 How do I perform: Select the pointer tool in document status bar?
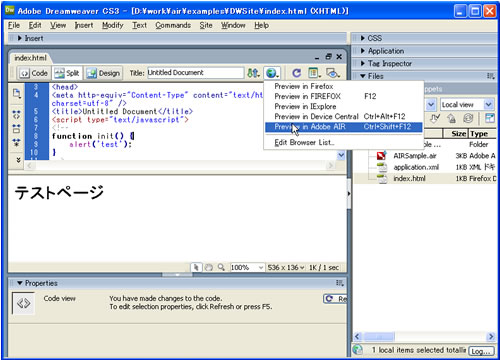click(x=196, y=267)
